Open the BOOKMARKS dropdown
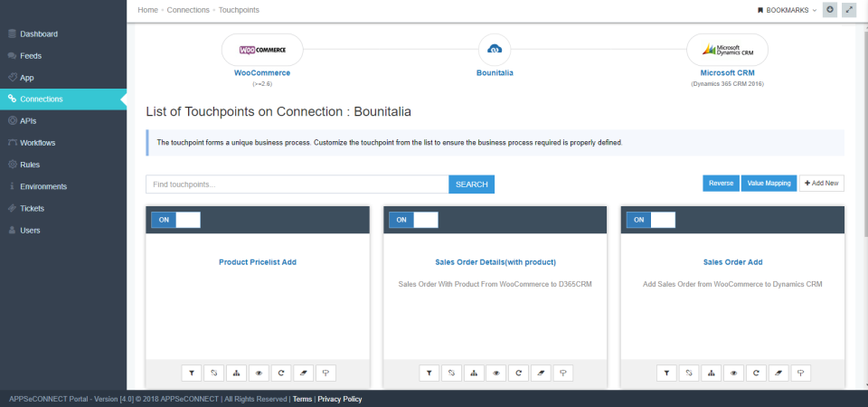The height and width of the screenshot is (407, 868). point(787,10)
